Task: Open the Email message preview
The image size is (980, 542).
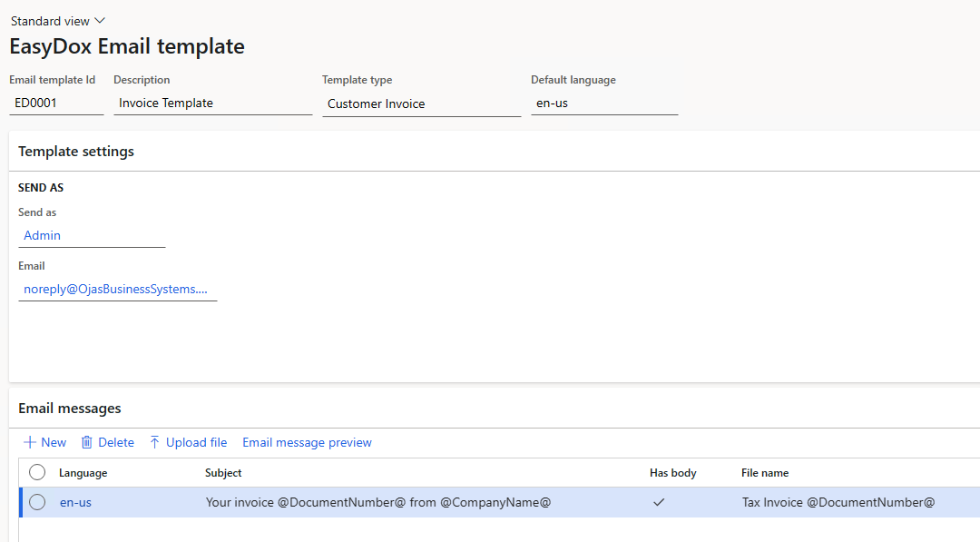Action: point(307,442)
